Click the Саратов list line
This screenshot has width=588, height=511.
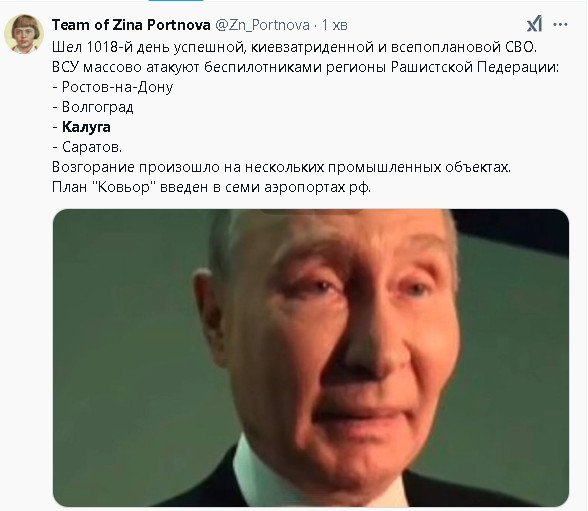click(x=87, y=147)
